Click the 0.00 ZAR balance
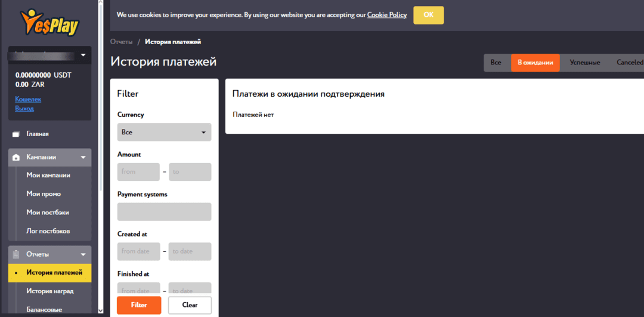The height and width of the screenshot is (317, 644). [30, 85]
